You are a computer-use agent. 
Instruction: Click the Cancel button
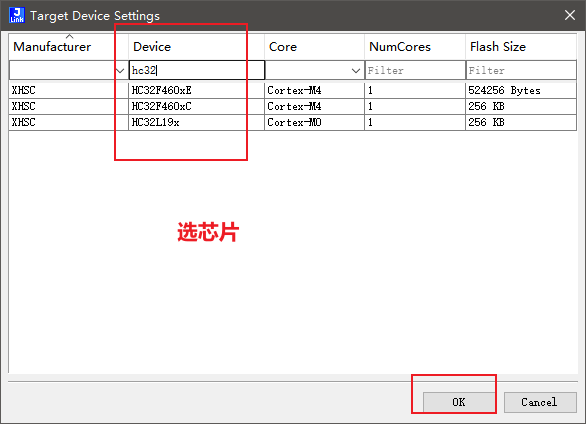click(540, 402)
